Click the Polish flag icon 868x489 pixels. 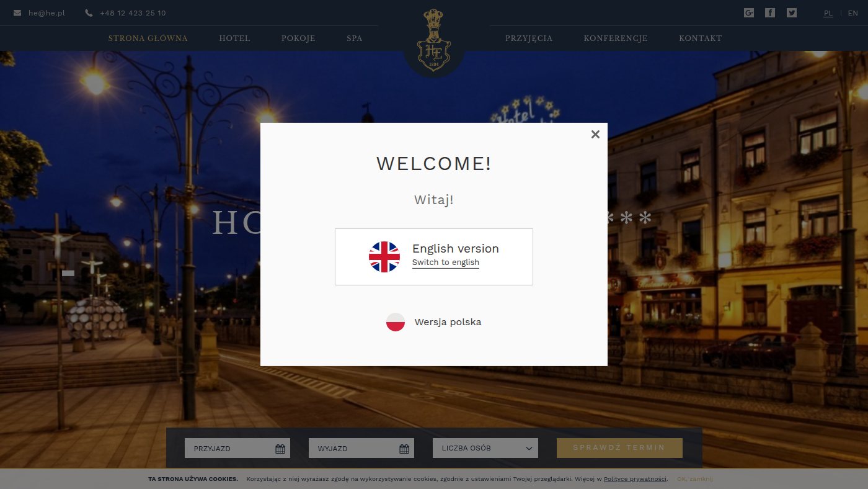click(x=396, y=322)
